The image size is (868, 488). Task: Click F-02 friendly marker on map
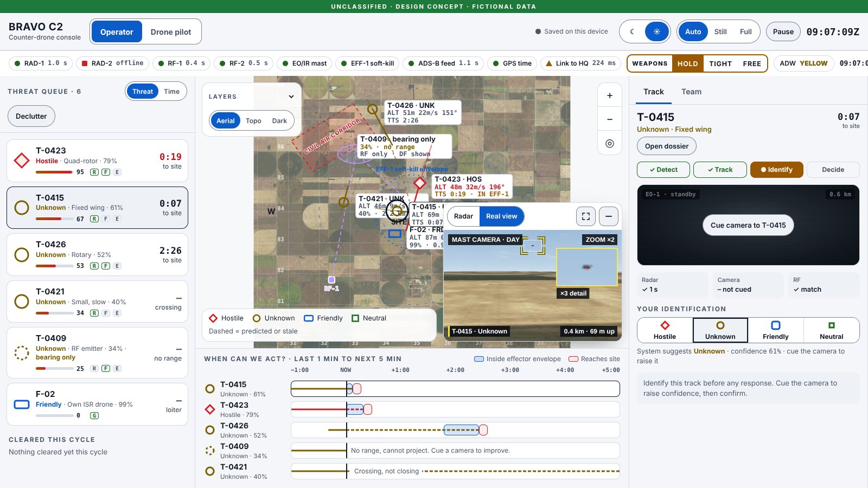(x=395, y=234)
